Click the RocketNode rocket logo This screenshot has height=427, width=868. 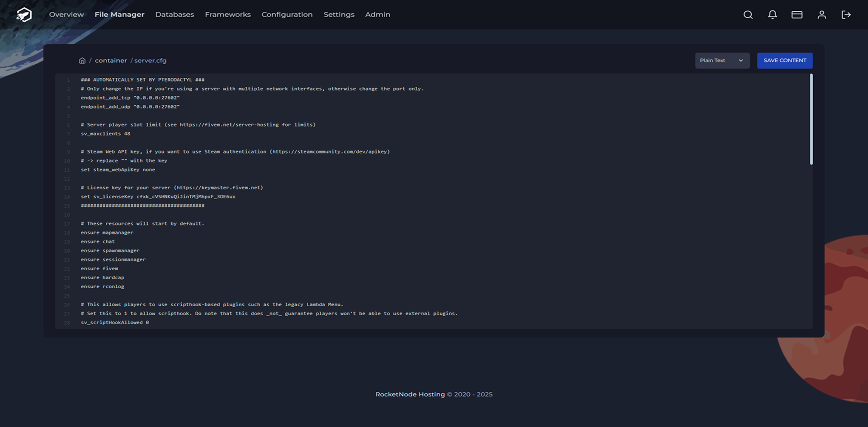pyautogui.click(x=24, y=14)
